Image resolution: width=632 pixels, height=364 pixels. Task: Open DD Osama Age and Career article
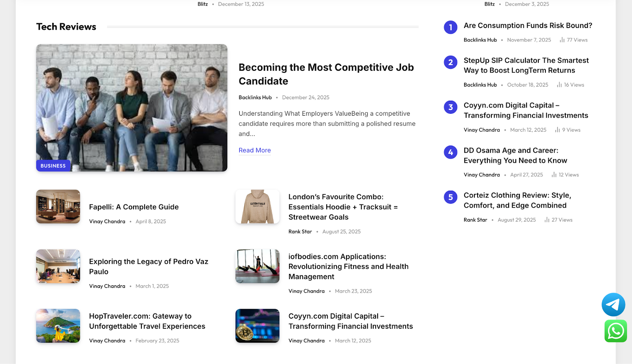(515, 156)
